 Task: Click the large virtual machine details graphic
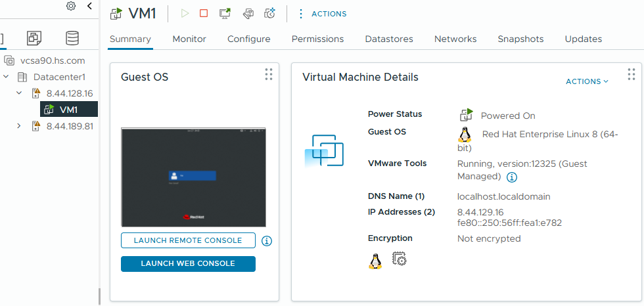pos(324,151)
